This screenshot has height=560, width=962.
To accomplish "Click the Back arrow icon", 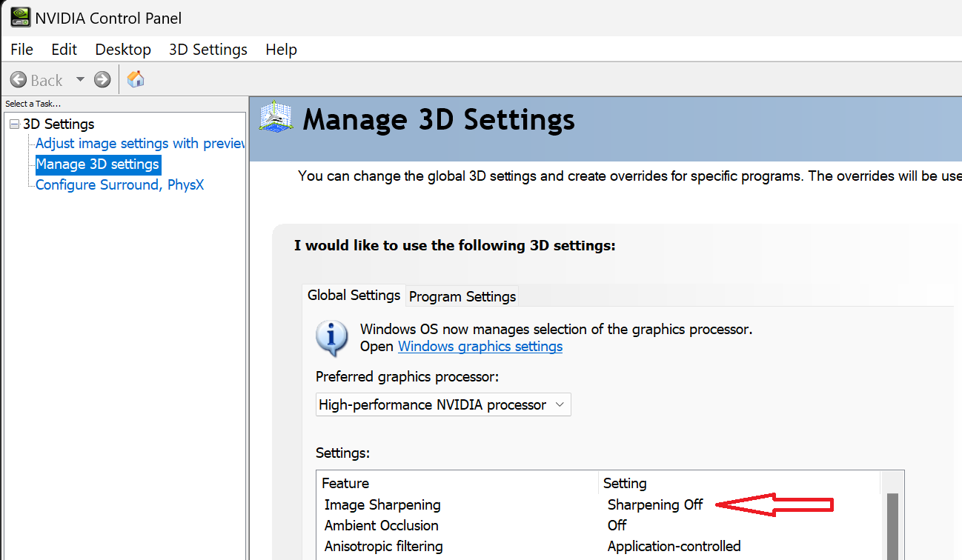I will point(19,79).
